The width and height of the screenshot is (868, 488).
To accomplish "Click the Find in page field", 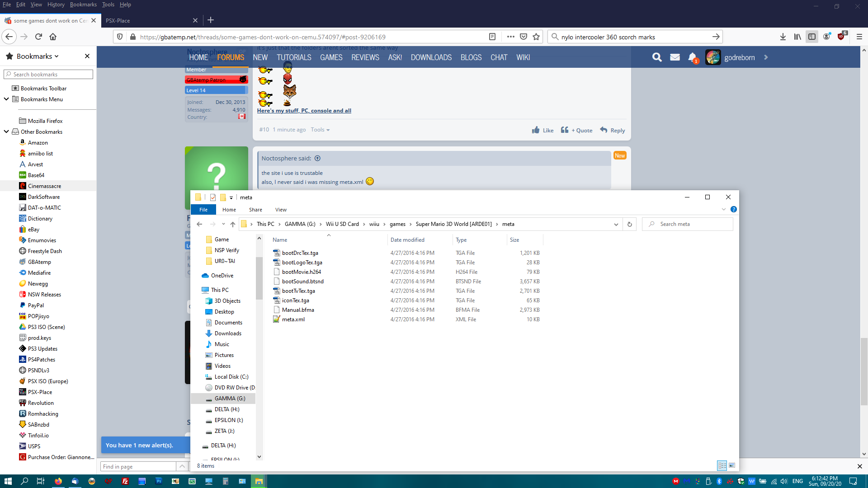I will click(x=138, y=466).
